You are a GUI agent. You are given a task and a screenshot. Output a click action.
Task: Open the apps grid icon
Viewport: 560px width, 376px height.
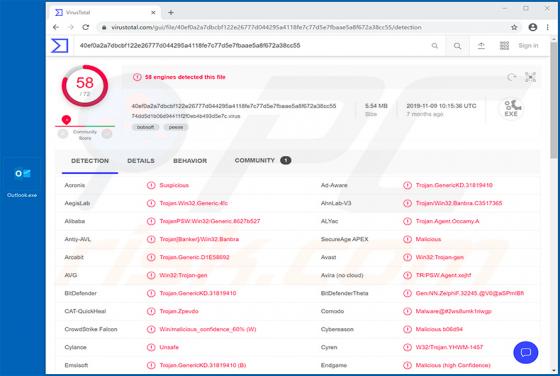504,46
